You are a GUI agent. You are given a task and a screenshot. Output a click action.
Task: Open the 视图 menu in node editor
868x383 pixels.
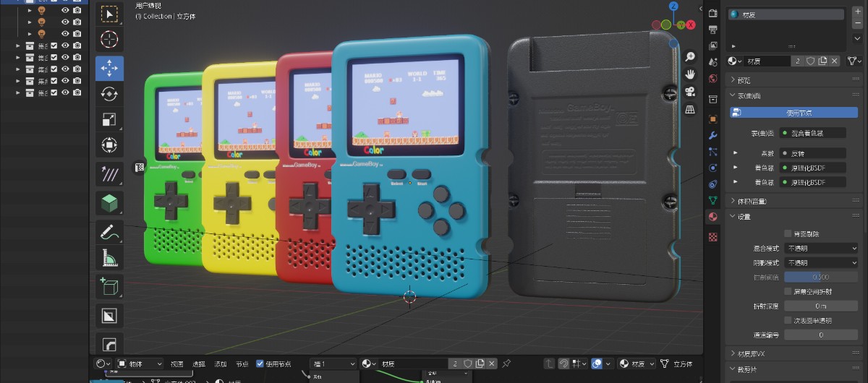[x=177, y=363]
